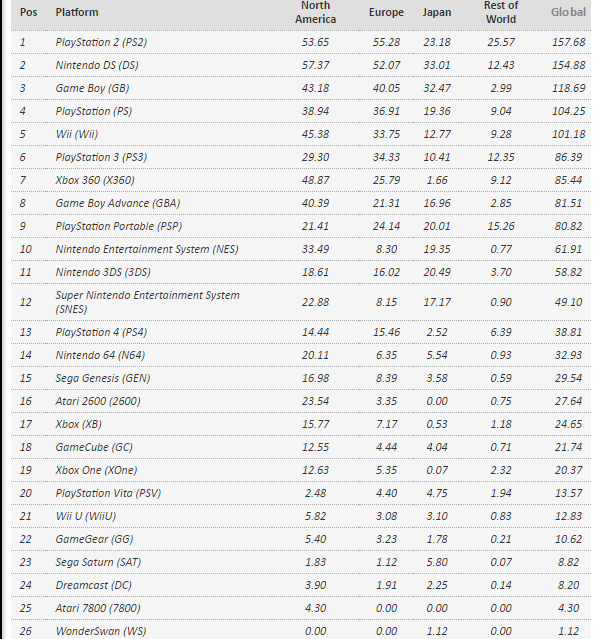Click Sega Genesis (GEN) platform name
The width and height of the screenshot is (600, 639).
pyautogui.click(x=103, y=378)
